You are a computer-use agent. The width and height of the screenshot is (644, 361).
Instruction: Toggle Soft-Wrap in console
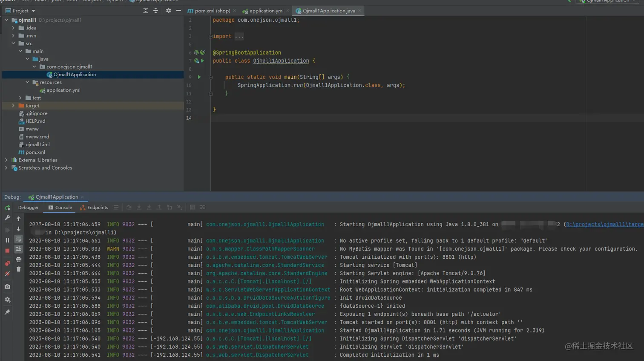pyautogui.click(x=18, y=239)
